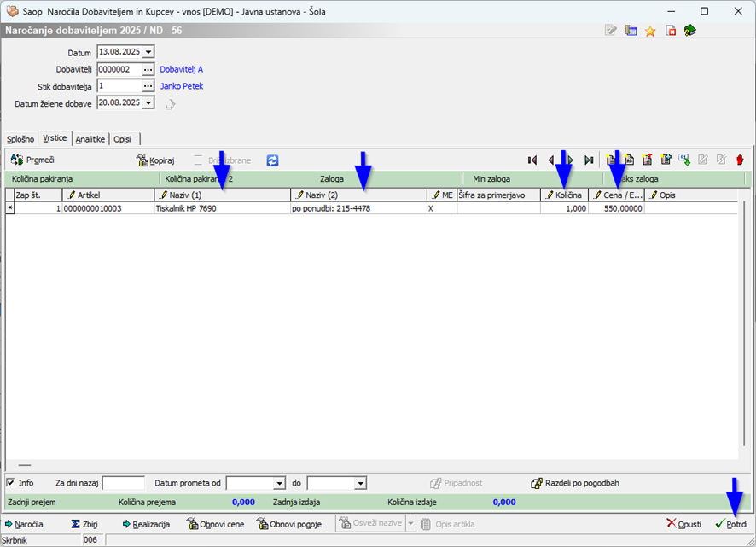
Task: Sort by the Artikel column header
Action: (x=108, y=195)
